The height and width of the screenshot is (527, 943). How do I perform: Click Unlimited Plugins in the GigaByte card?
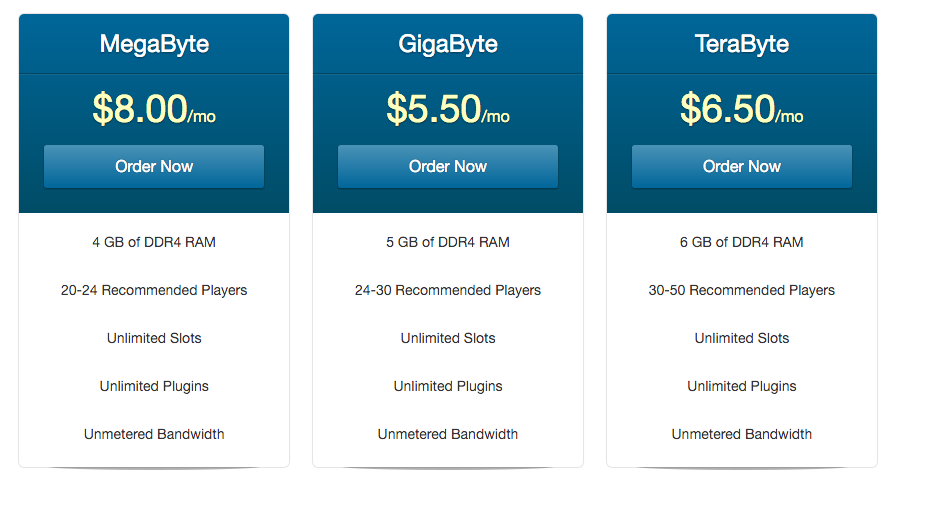click(x=448, y=386)
